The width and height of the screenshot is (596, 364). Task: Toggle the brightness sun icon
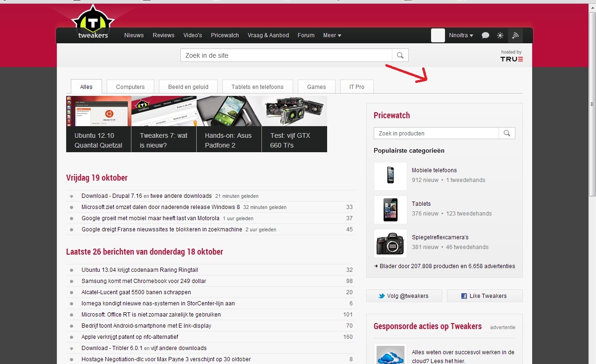point(500,35)
